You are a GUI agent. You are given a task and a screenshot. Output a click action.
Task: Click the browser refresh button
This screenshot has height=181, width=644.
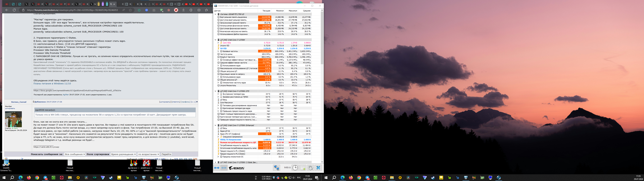(x=14, y=10)
